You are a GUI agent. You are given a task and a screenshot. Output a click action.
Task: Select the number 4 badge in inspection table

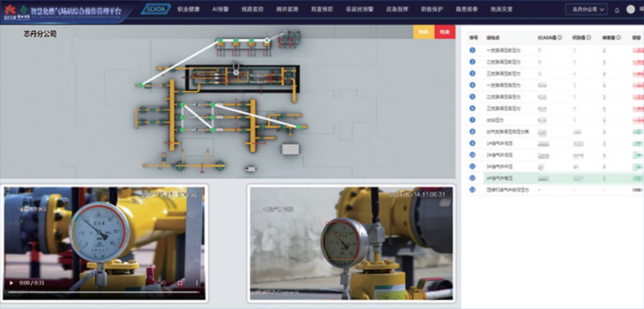point(472,85)
